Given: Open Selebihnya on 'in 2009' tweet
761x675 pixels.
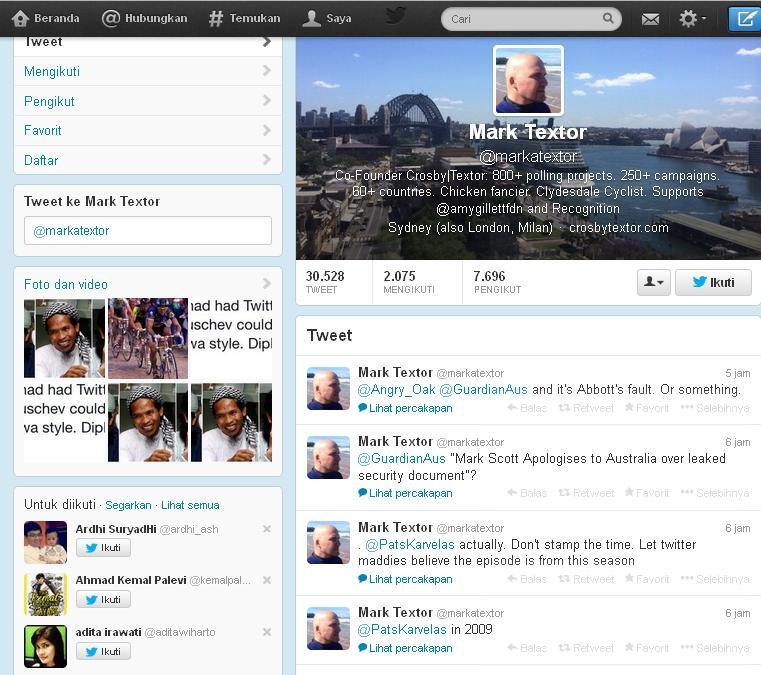Looking at the screenshot, I should (715, 648).
